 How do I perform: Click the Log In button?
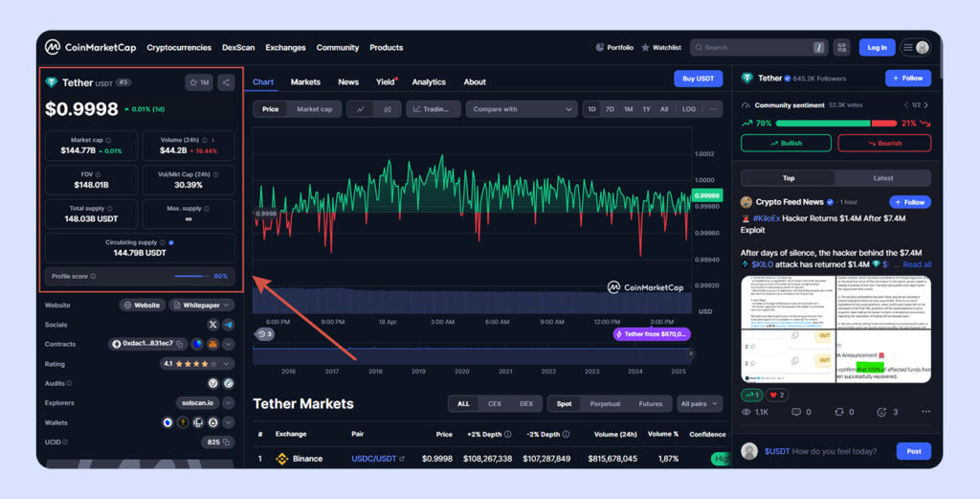pyautogui.click(x=877, y=48)
